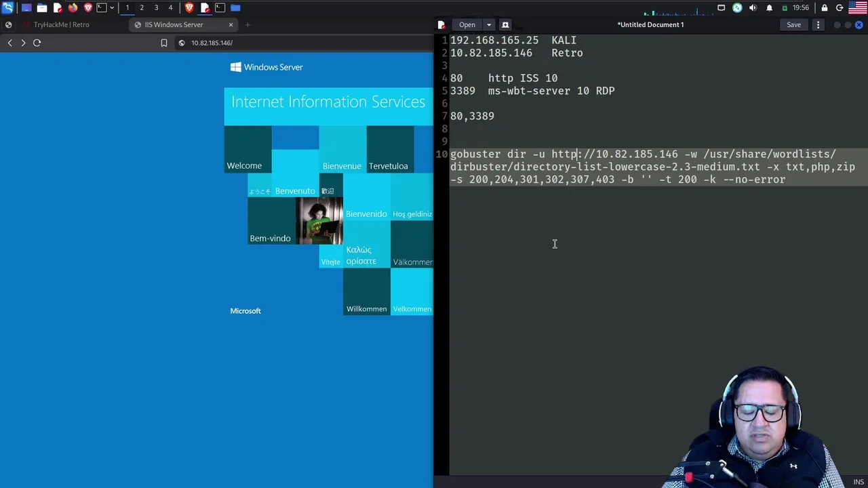The width and height of the screenshot is (868, 488).
Task: Switch to workspace 1
Action: click(127, 7)
